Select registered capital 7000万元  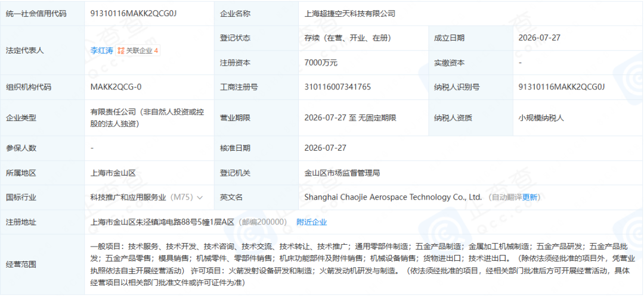tap(321, 63)
